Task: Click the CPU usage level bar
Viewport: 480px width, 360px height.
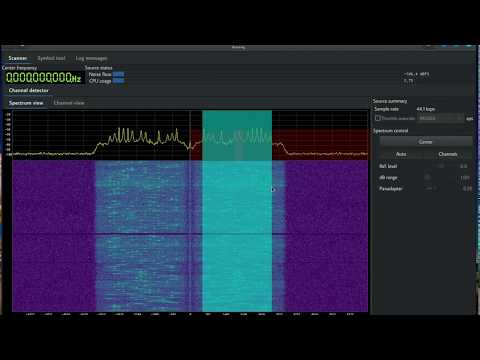Action: (118, 81)
